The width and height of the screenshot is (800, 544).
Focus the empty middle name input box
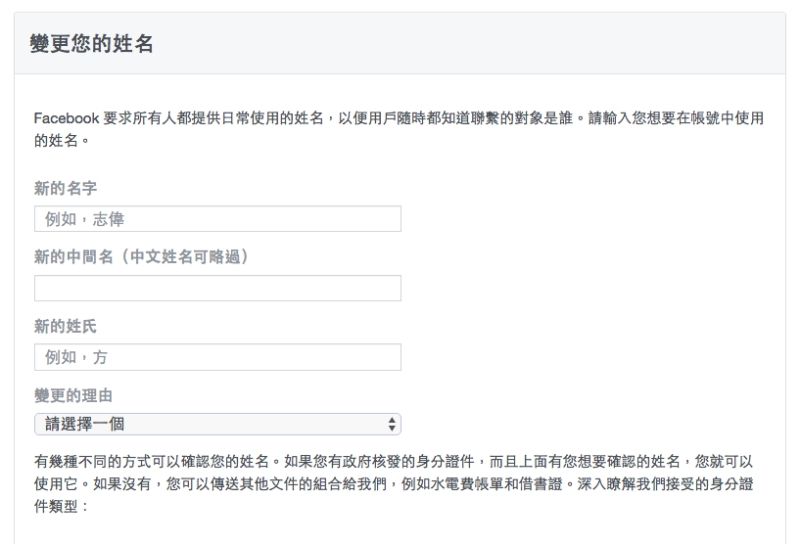[217, 288]
